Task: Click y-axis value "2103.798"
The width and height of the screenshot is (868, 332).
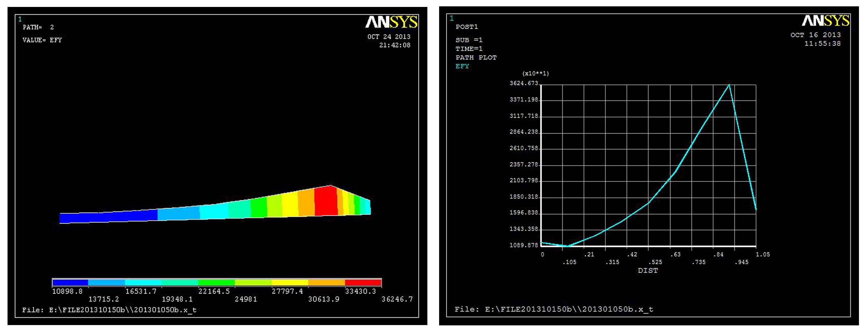Action: click(524, 181)
